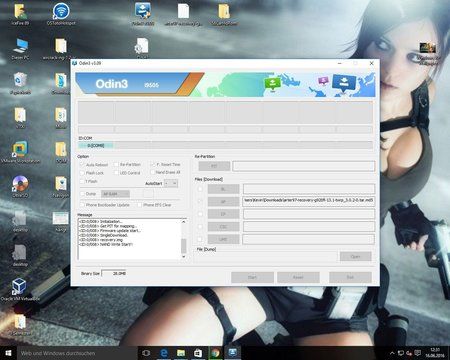Viewport: 450px width, 360px height.
Task: Launch the CloneCD disc shortcut
Action: [20, 186]
